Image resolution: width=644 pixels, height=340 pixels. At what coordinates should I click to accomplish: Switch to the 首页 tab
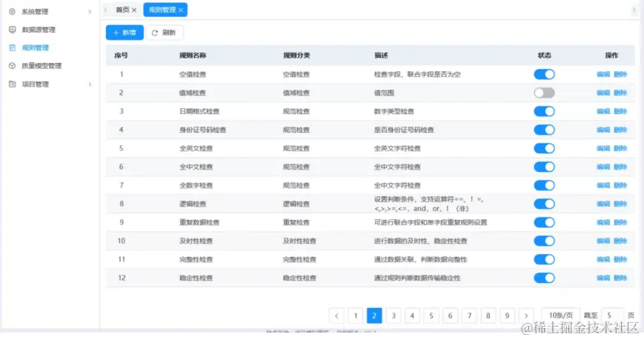122,10
